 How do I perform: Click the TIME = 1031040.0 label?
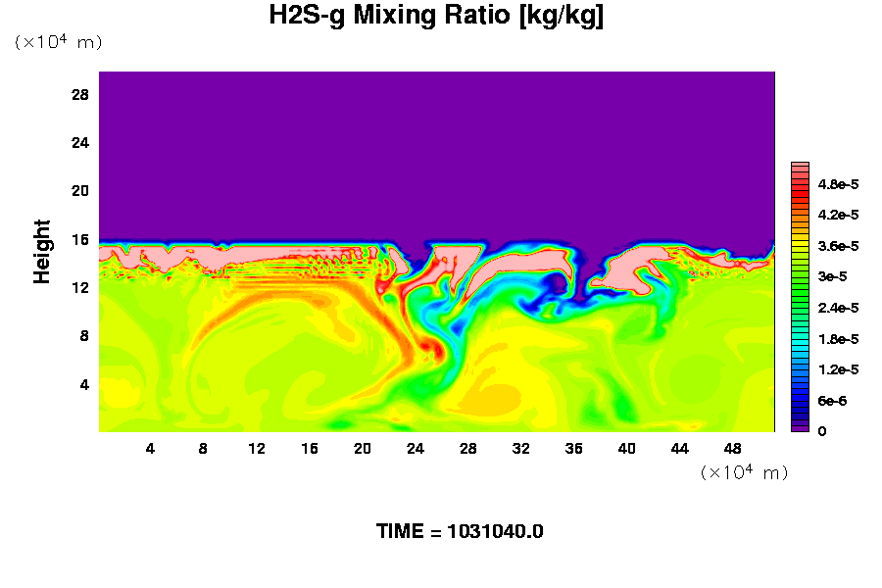pos(460,532)
